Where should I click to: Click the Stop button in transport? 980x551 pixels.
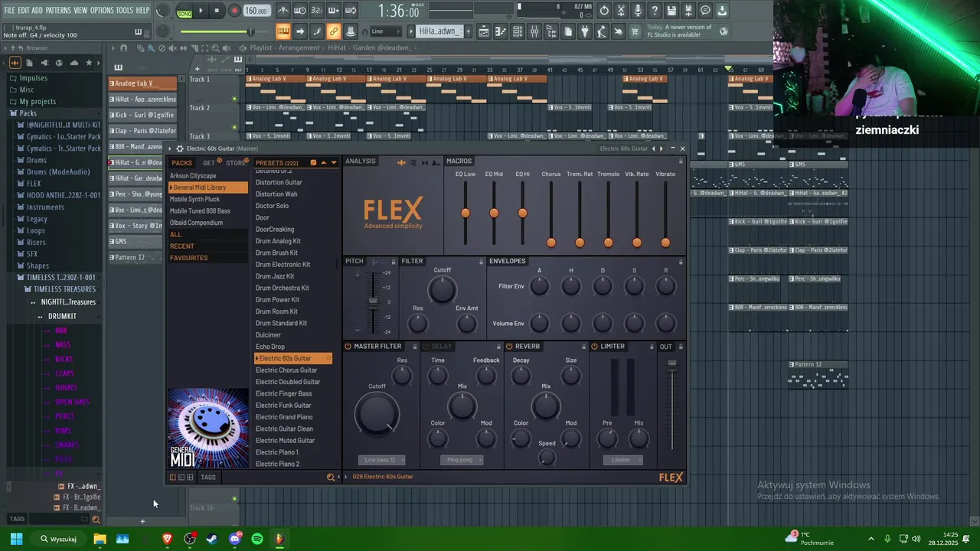[x=217, y=11]
